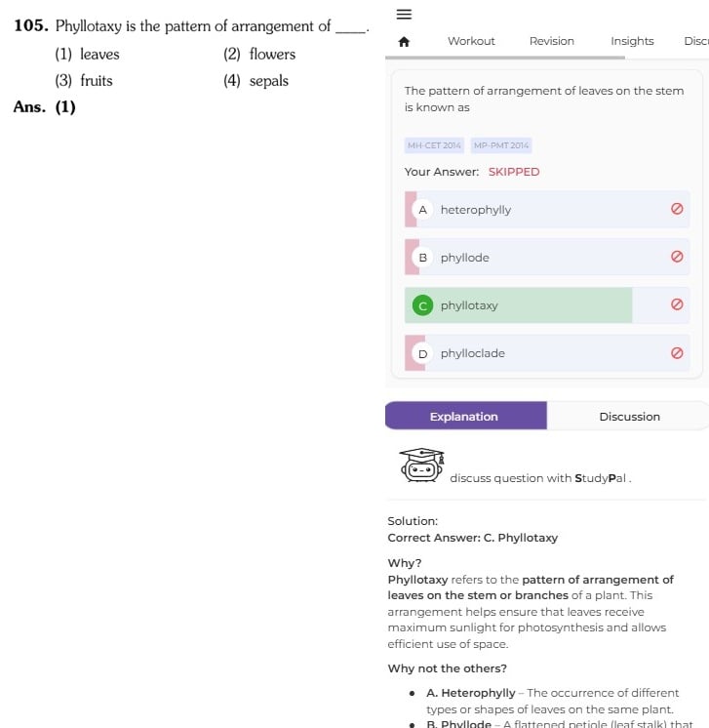Open the Insights tab
The image size is (709, 728).
[x=632, y=41]
